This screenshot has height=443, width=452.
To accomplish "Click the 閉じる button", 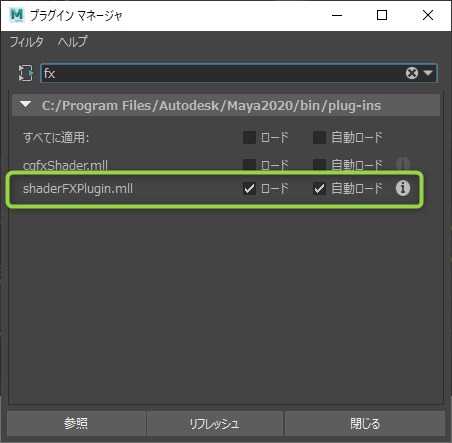I will (x=365, y=423).
